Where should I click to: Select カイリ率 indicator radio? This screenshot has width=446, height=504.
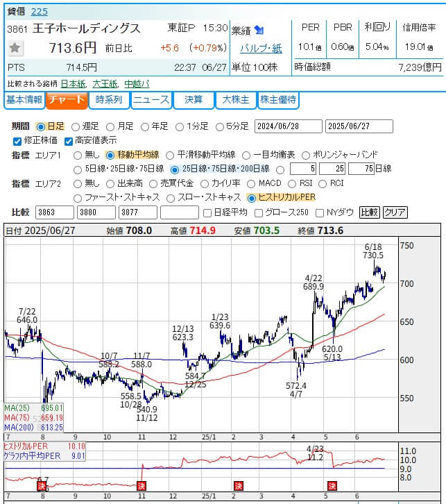pyautogui.click(x=204, y=184)
